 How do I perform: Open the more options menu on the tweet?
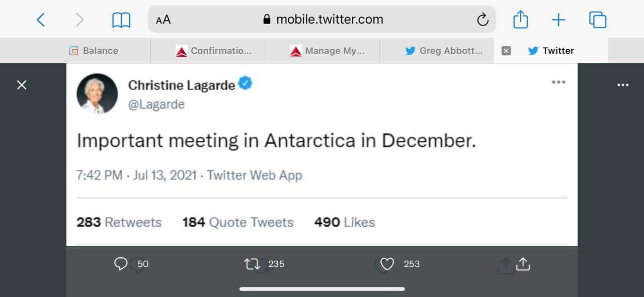558,82
